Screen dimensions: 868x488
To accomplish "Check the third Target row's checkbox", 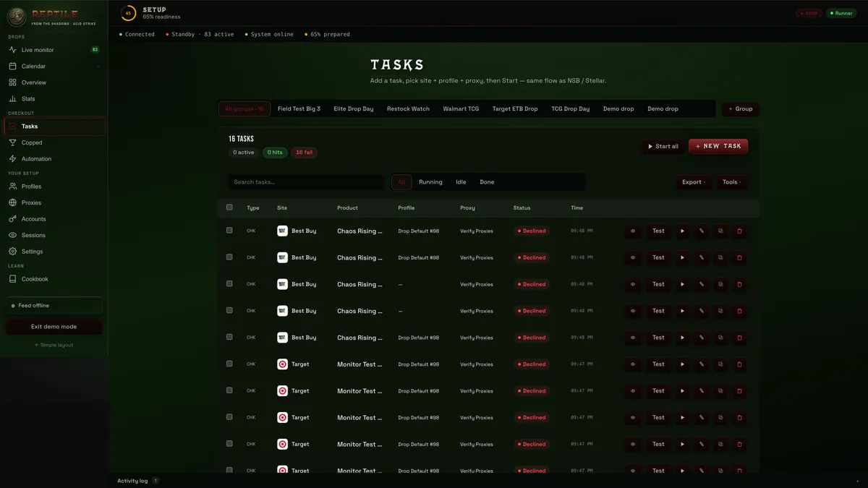I will point(229,417).
